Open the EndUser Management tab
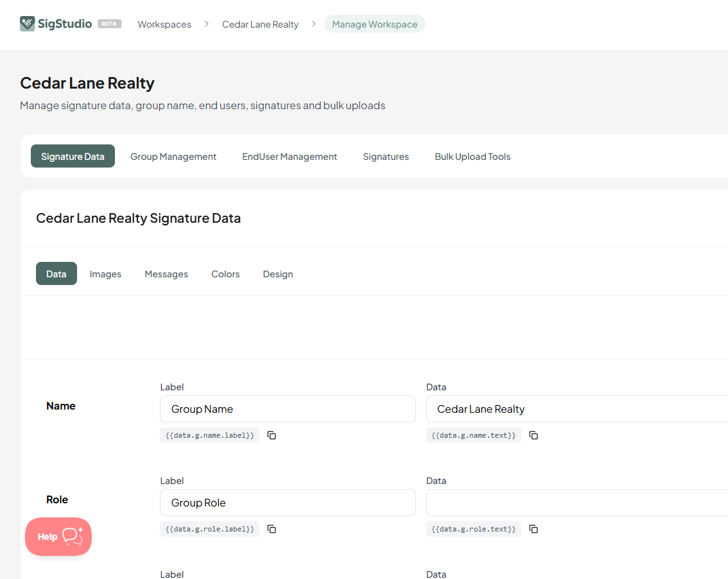Image resolution: width=728 pixels, height=579 pixels. (x=290, y=157)
